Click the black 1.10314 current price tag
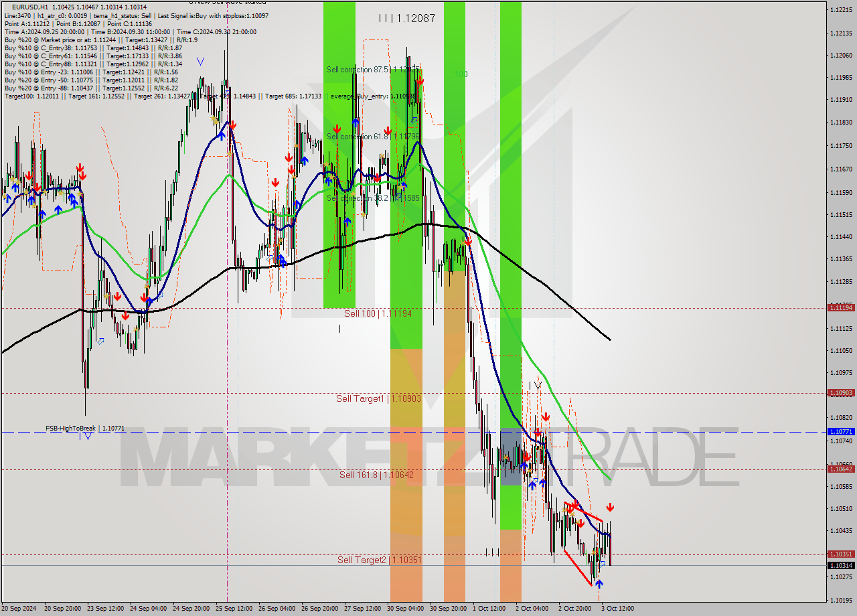 point(841,566)
